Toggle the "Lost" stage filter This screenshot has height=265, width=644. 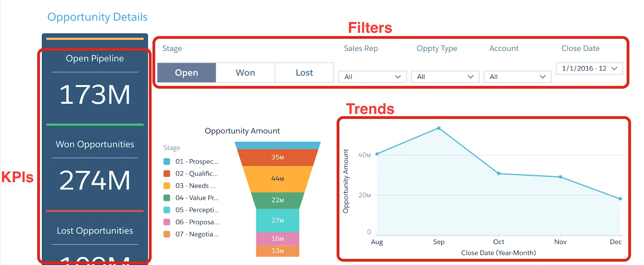(x=304, y=72)
